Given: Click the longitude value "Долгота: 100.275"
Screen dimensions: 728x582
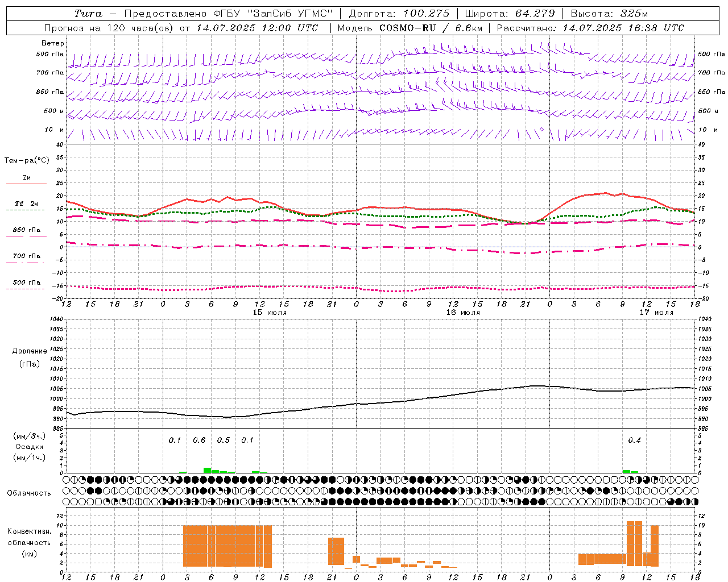Looking at the screenshot, I should coord(399,14).
